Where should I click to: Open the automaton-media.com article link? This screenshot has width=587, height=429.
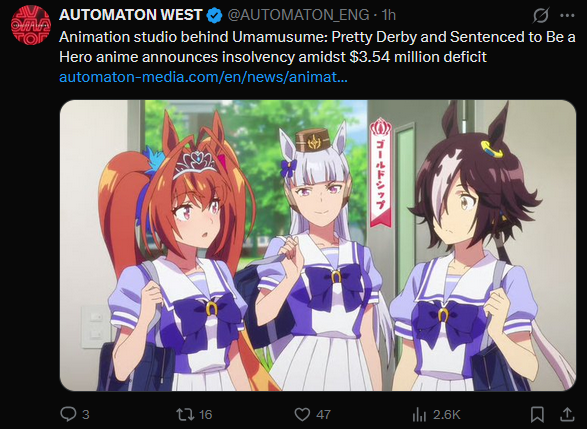click(x=203, y=77)
